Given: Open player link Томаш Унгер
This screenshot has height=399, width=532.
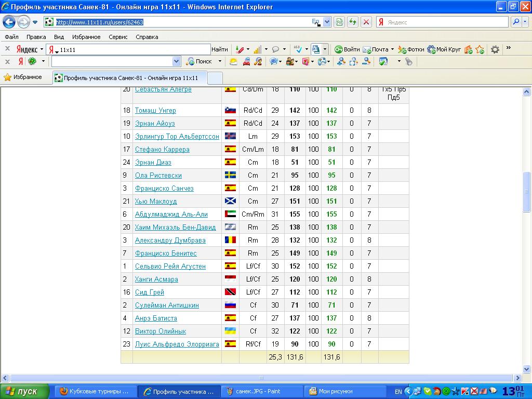Looking at the screenshot, I should tap(155, 110).
